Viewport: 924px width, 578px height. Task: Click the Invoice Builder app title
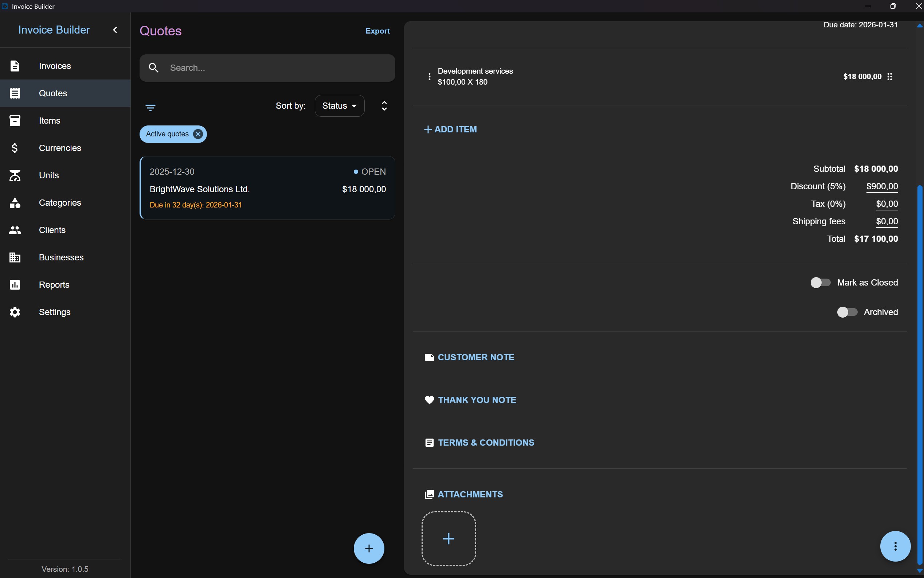pos(54,30)
